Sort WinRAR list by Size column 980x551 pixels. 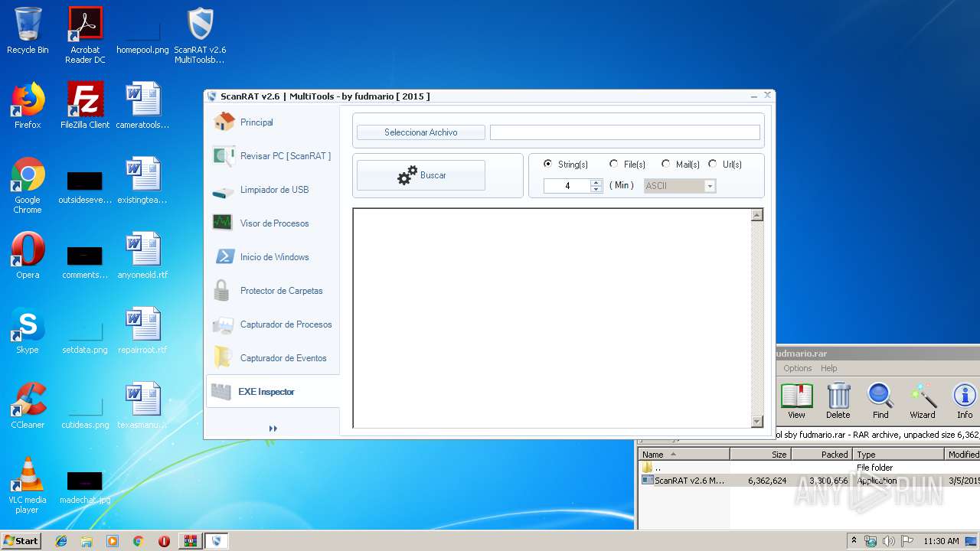click(x=760, y=455)
